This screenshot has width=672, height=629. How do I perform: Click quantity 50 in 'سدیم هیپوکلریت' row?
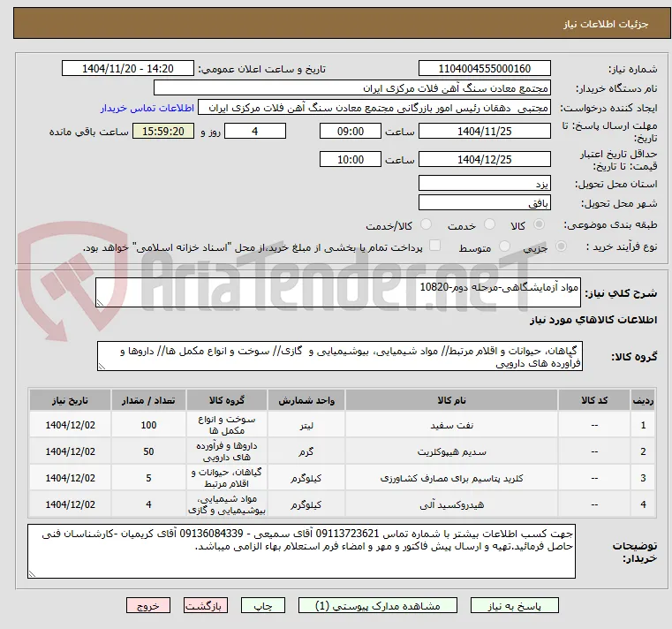point(148,451)
